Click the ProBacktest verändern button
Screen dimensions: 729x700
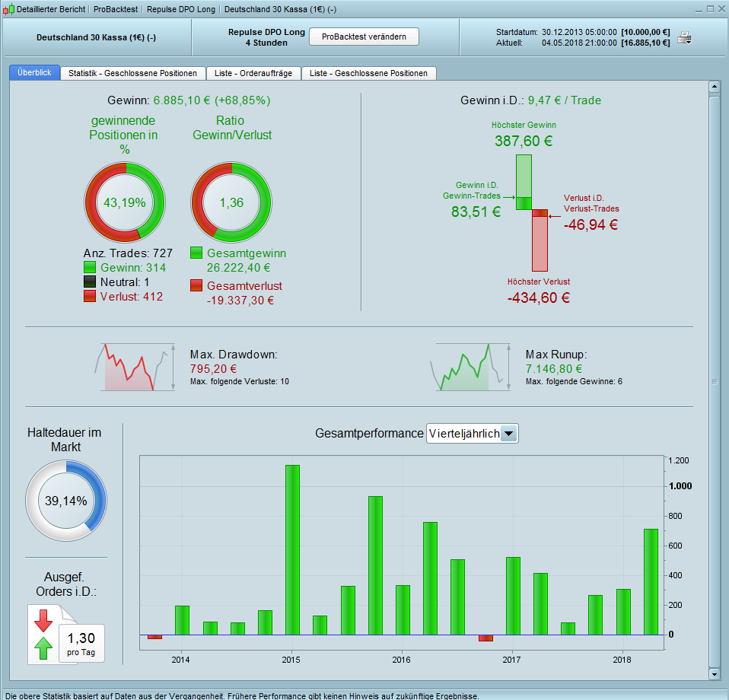point(364,37)
